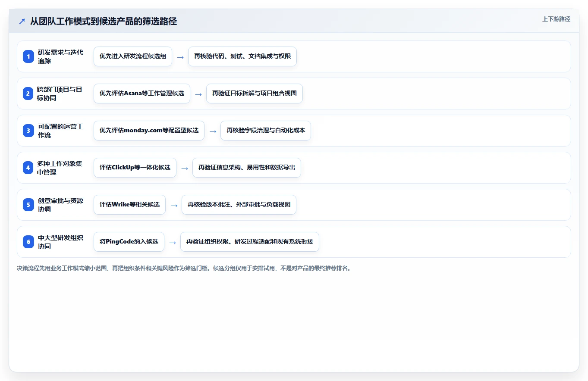Click the number 1 badge beside 研发需求与迭代追踪

28,56
